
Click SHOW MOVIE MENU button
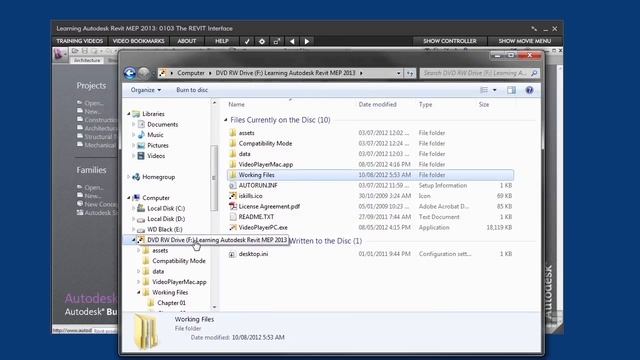(524, 41)
